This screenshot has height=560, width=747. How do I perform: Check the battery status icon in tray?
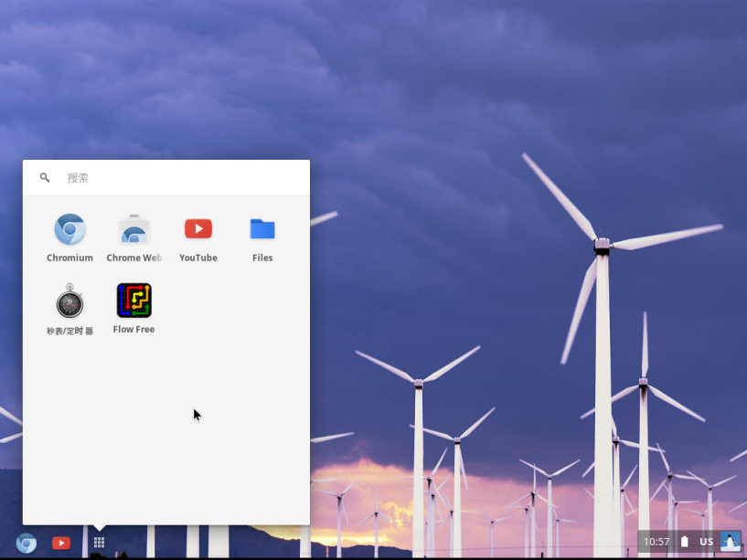pyautogui.click(x=684, y=542)
